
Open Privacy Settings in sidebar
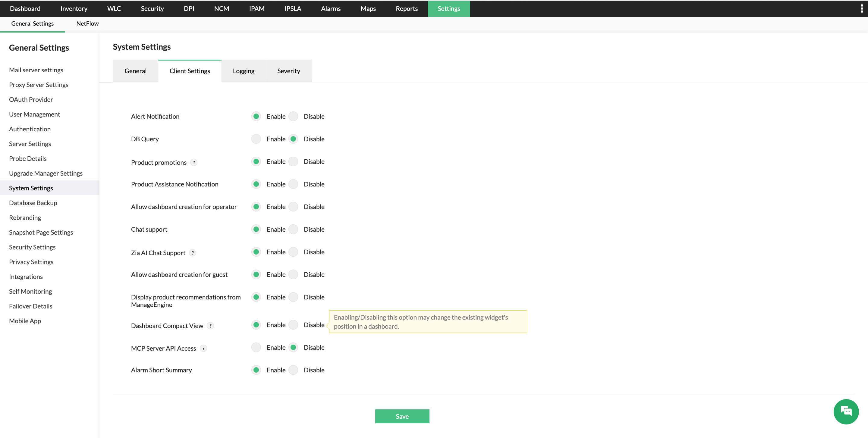pyautogui.click(x=31, y=262)
